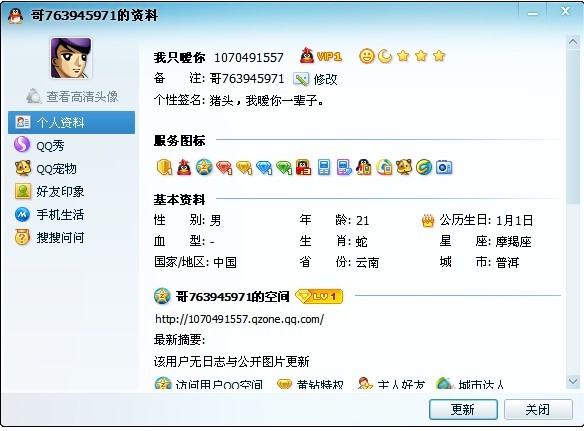Click the QQ number 1070491557
The height and width of the screenshot is (431, 584).
[249, 57]
